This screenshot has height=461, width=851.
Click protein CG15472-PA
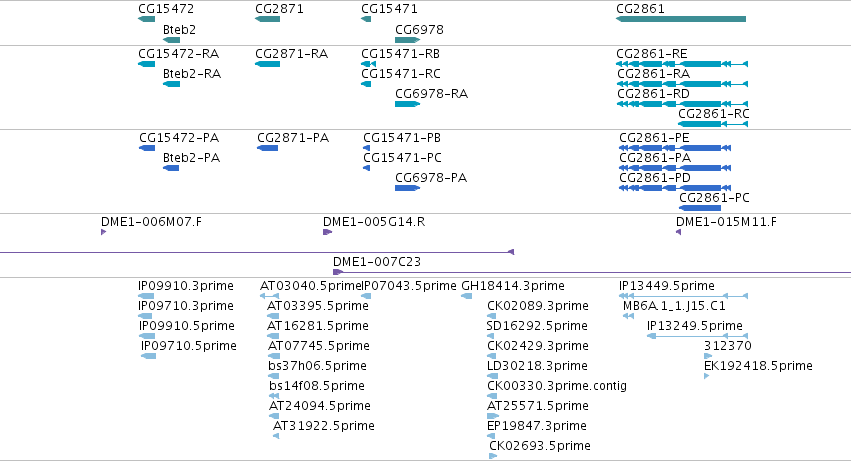[x=147, y=148]
